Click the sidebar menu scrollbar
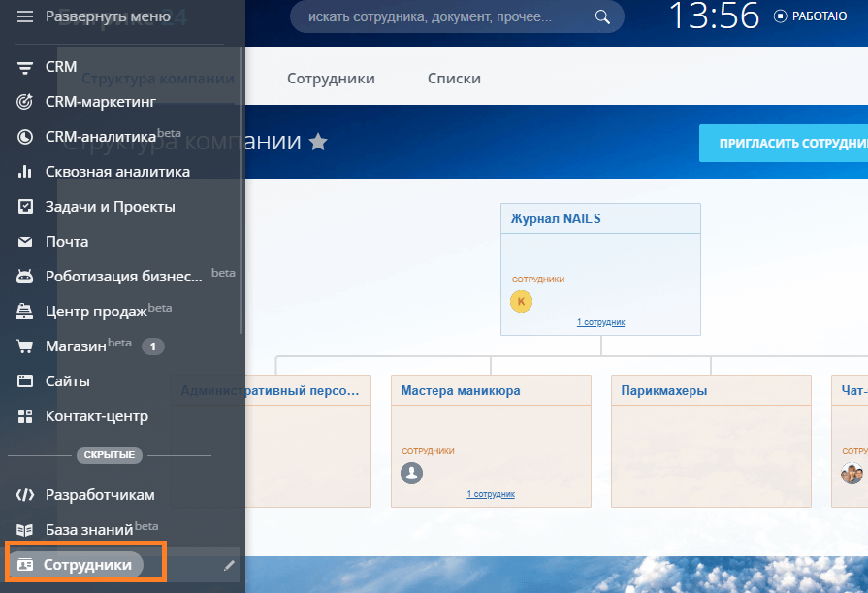 241,190
